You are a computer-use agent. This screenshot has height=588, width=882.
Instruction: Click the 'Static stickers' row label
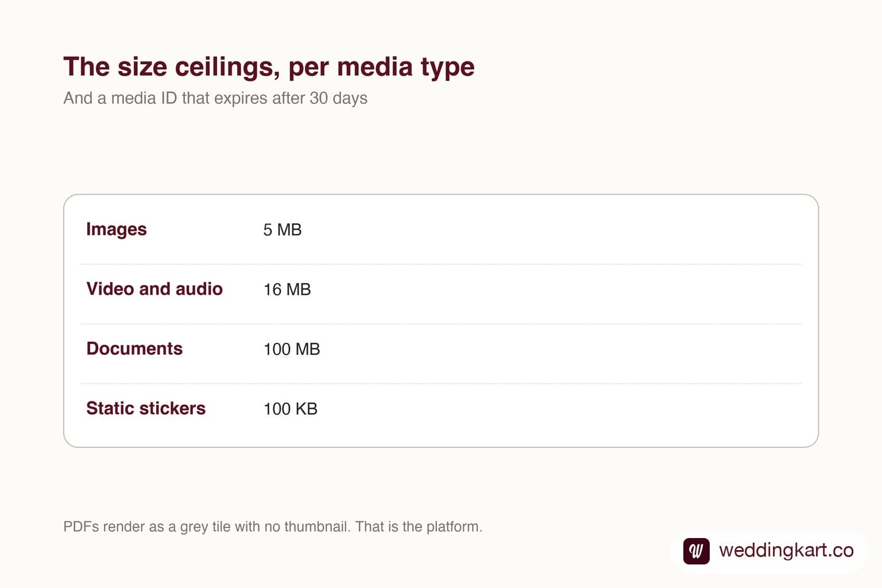coord(146,408)
